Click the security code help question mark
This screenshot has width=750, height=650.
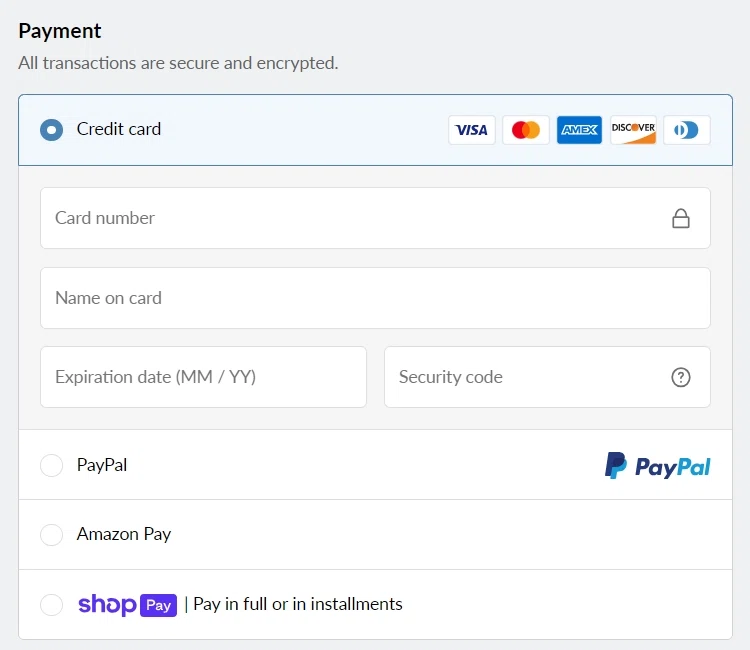681,377
